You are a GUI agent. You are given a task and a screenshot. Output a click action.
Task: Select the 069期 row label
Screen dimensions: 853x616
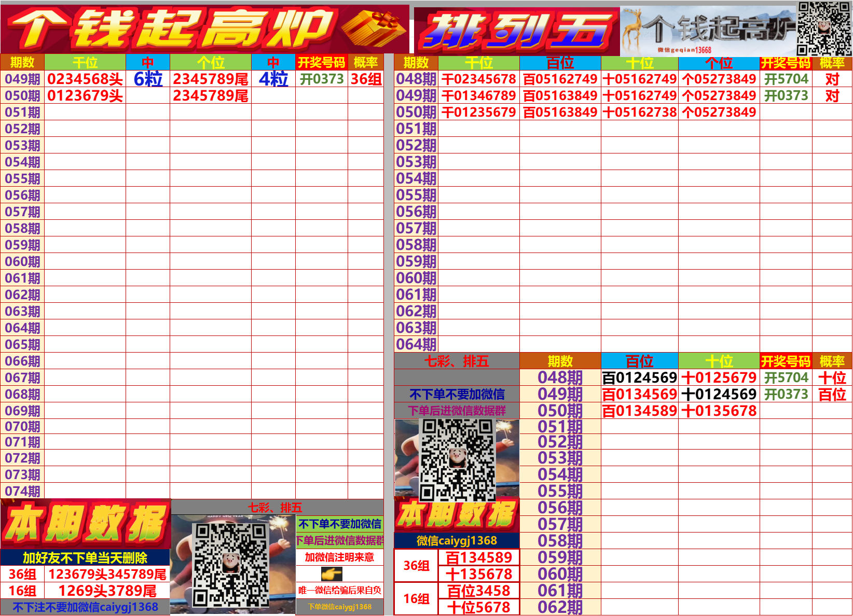pyautogui.click(x=22, y=411)
